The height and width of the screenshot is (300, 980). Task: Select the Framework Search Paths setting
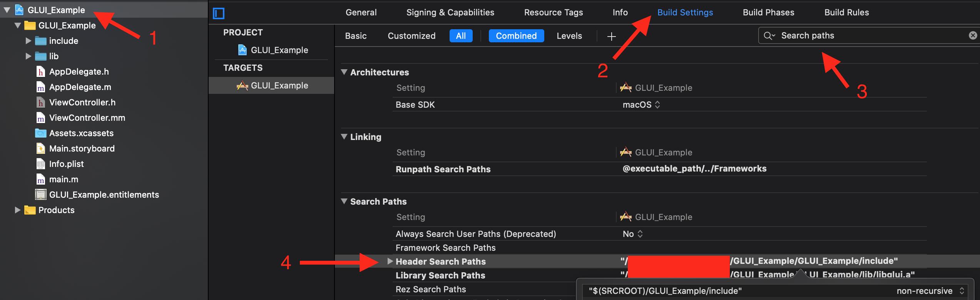(445, 248)
